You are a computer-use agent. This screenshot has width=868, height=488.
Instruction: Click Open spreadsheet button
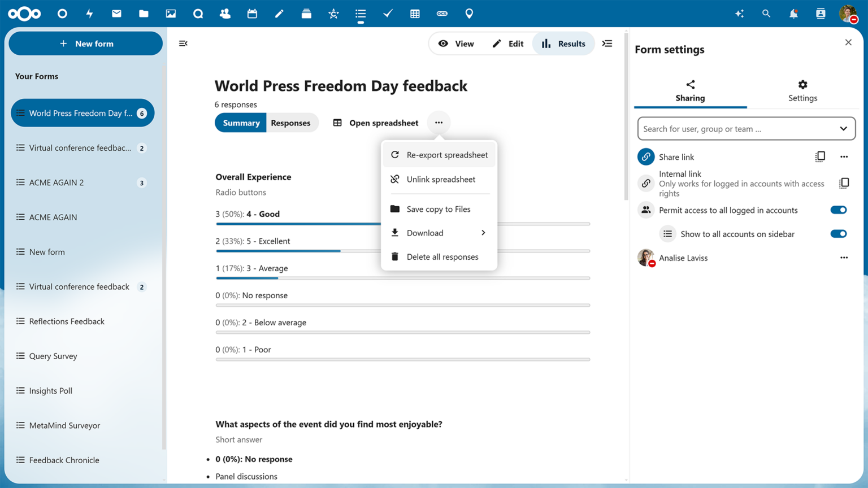click(x=376, y=123)
